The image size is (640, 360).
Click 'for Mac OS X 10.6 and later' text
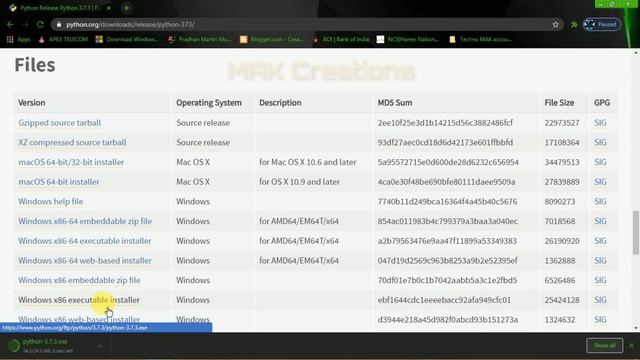[x=308, y=162]
